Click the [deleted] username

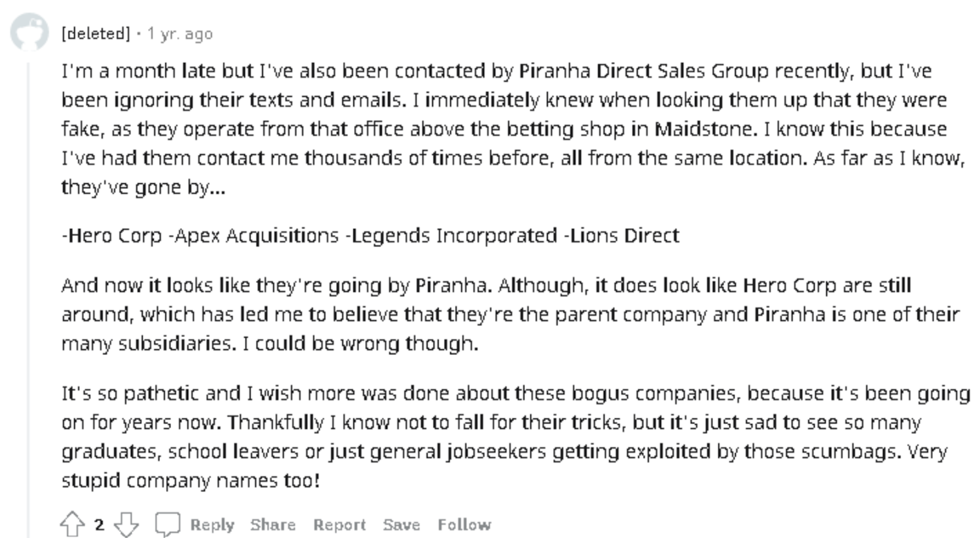tap(96, 34)
